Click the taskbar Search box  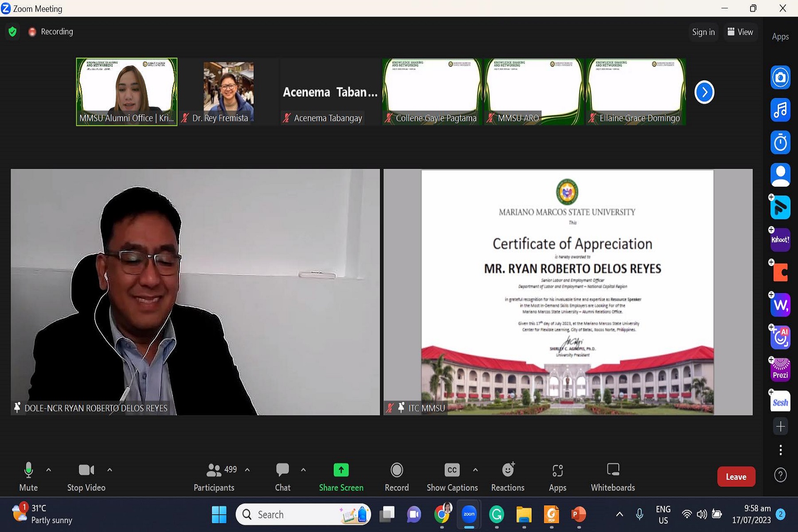(303, 514)
